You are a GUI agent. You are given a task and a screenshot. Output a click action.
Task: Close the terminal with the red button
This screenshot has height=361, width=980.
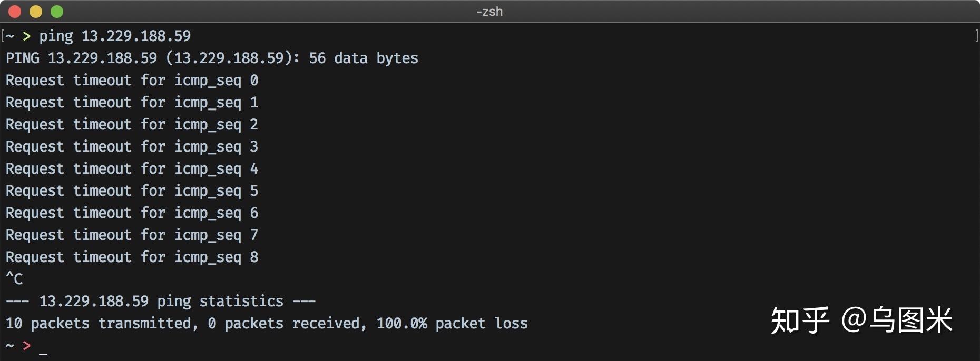tap(15, 11)
